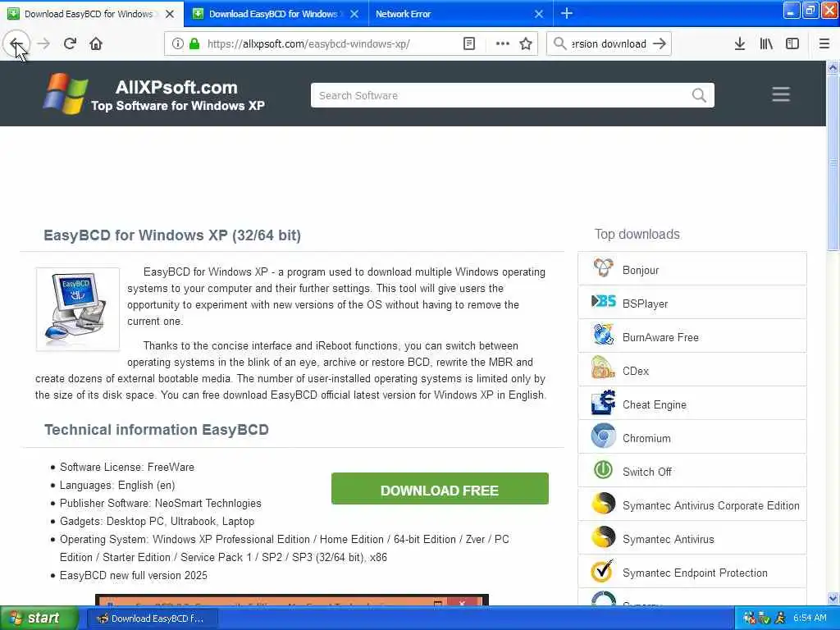Bookmark this page with the star icon
Viewport: 840px width, 630px height.
coord(526,43)
